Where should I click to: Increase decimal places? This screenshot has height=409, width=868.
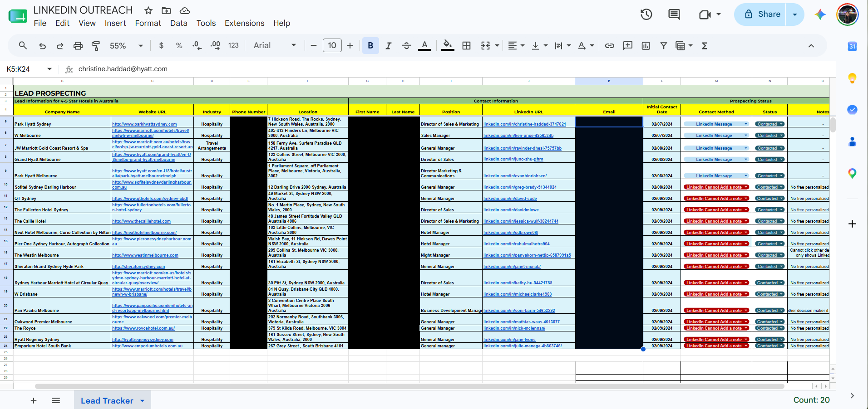point(215,45)
